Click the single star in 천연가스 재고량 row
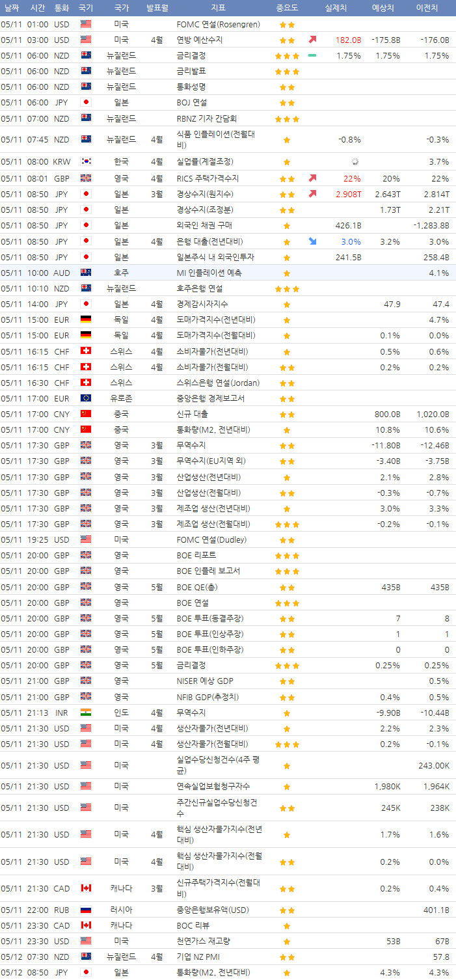 287,941
